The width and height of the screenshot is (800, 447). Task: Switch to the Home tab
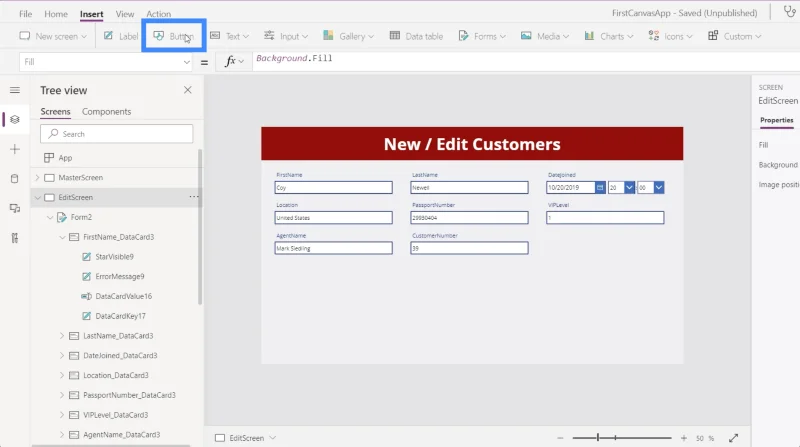pyautogui.click(x=56, y=14)
